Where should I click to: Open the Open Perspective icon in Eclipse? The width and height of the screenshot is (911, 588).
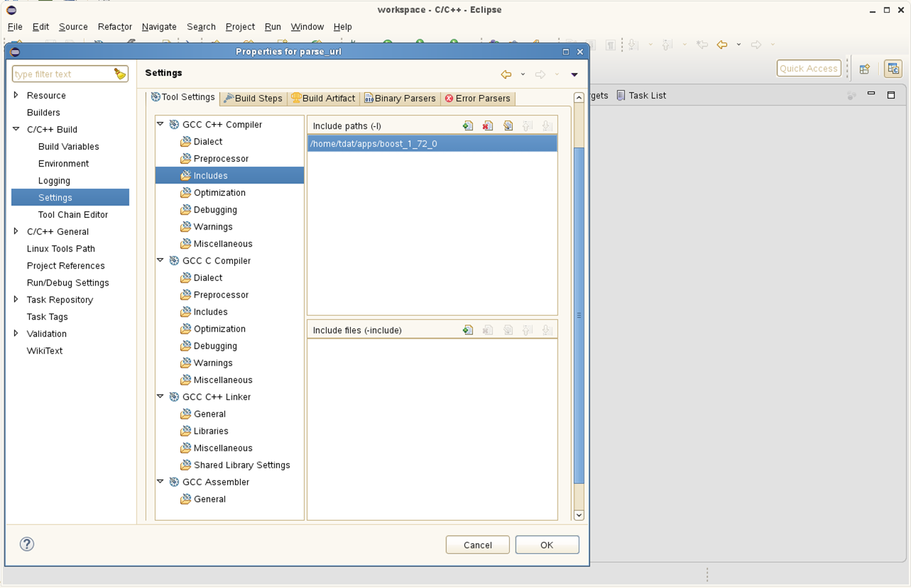(x=865, y=69)
